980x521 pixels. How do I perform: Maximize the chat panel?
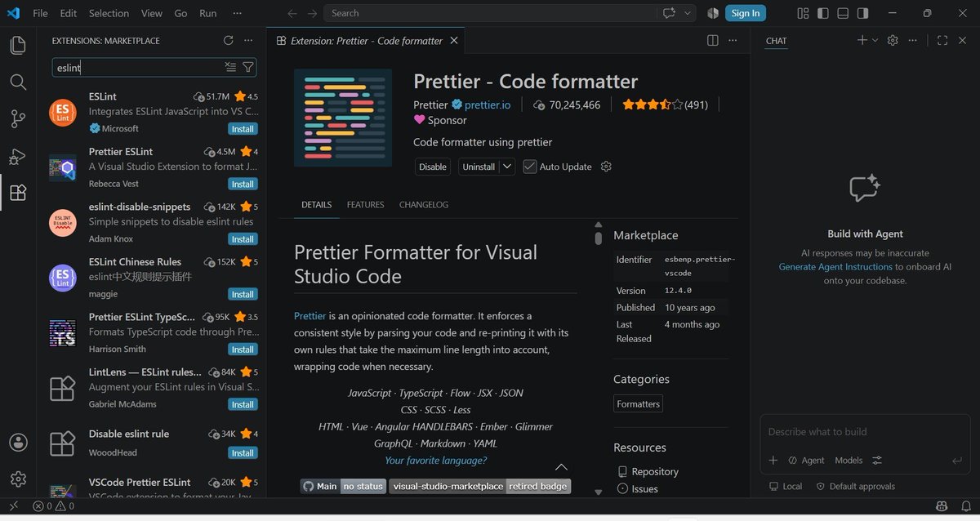point(942,40)
